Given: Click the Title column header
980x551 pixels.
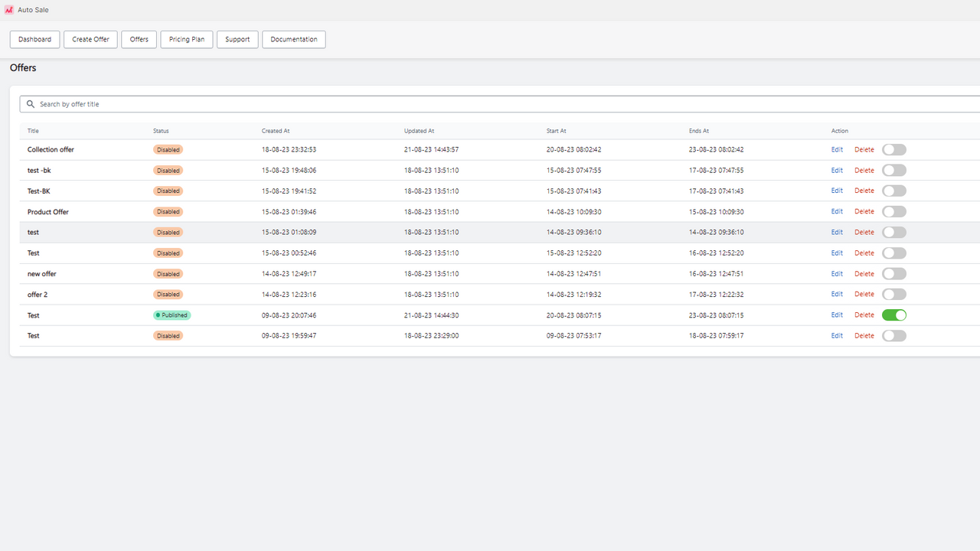Looking at the screenshot, I should pos(33,131).
